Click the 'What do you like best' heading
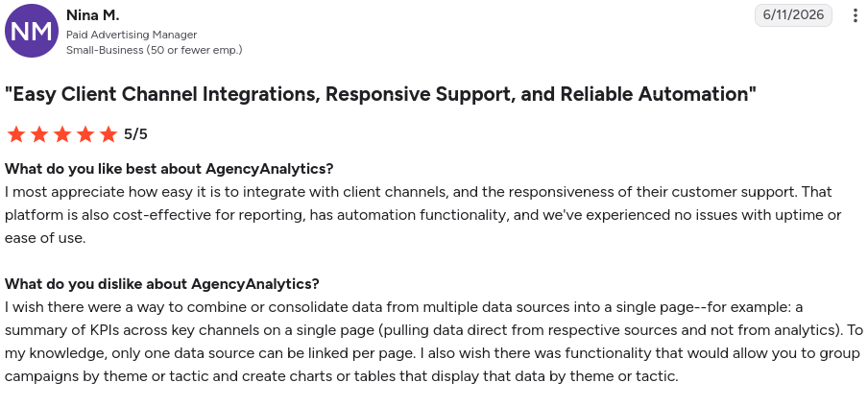868x407 pixels. tap(169, 168)
